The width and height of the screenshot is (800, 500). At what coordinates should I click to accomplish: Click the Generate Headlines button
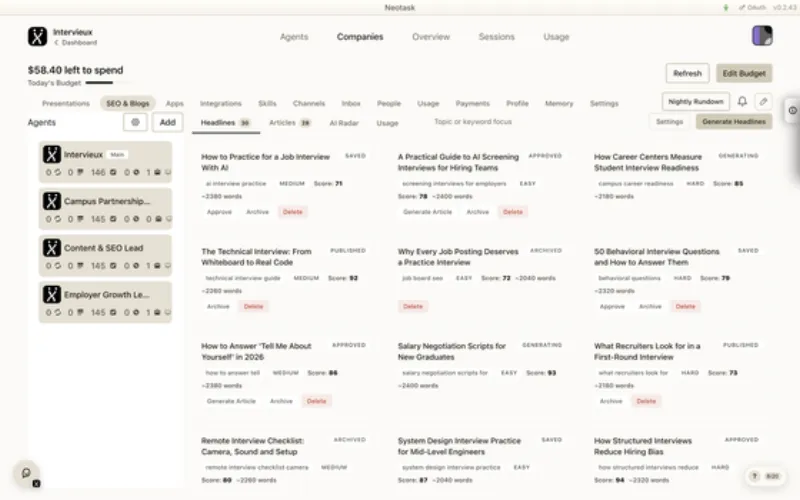(x=734, y=122)
